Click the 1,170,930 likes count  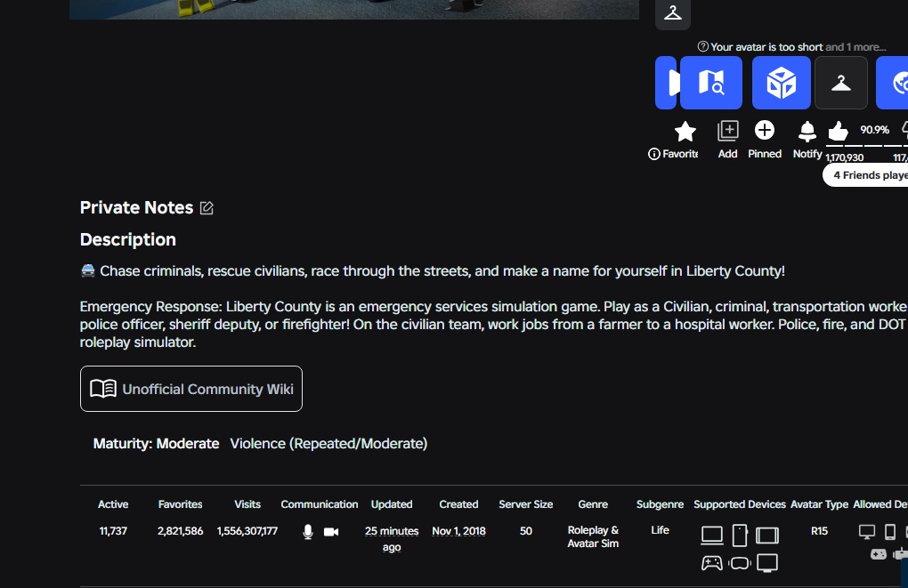[844, 157]
